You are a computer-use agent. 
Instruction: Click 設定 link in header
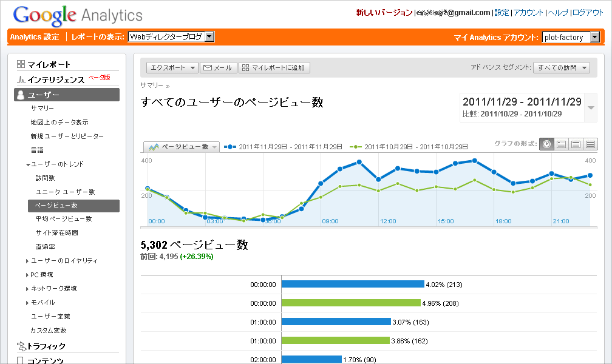501,13
